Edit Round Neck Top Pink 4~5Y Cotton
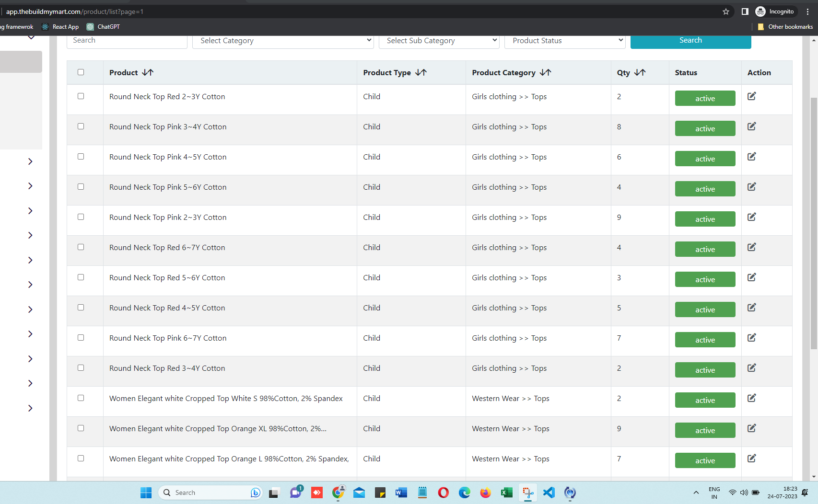Screen dimensions: 818x504 point(751,157)
